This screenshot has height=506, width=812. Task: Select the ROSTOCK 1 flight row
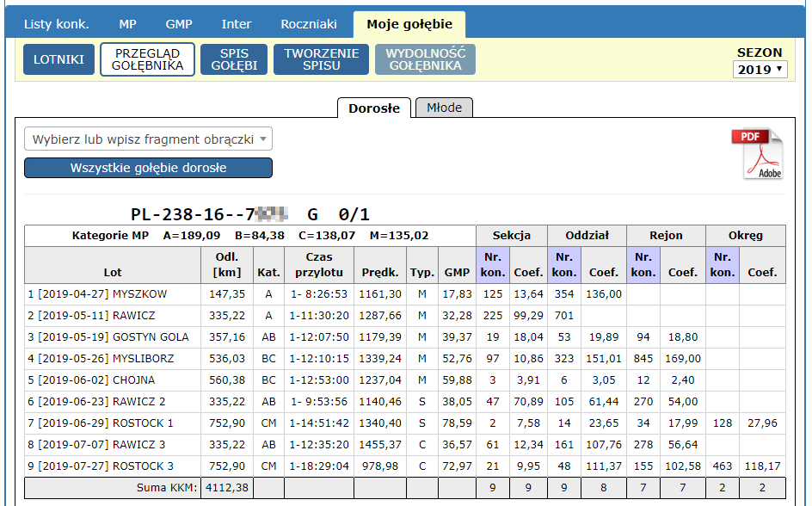(x=112, y=423)
